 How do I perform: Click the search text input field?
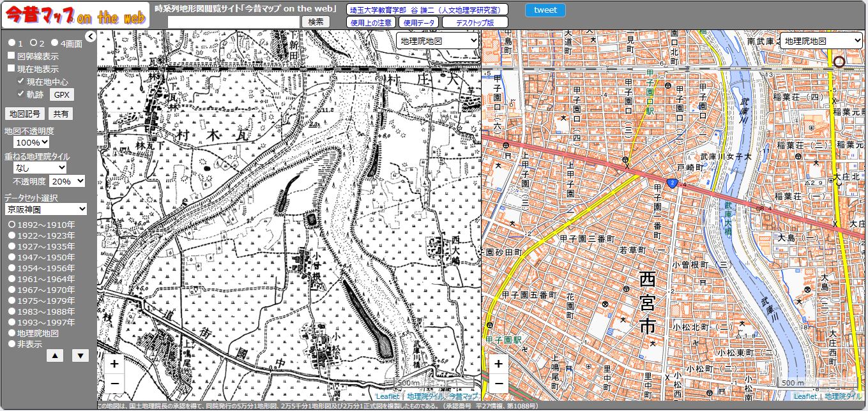coord(234,22)
